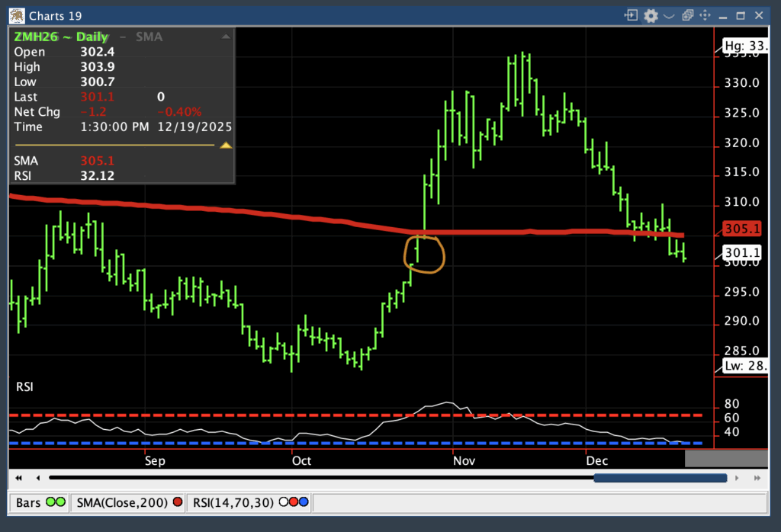Image resolution: width=781 pixels, height=532 pixels.
Task: Collapse the quote panel using gray triangle
Action: click(226, 36)
